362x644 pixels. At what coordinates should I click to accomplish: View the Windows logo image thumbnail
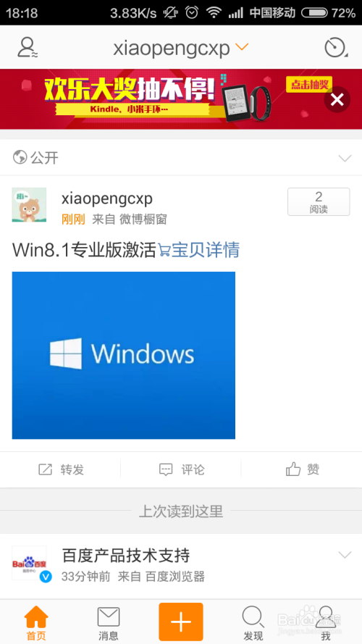(x=124, y=355)
